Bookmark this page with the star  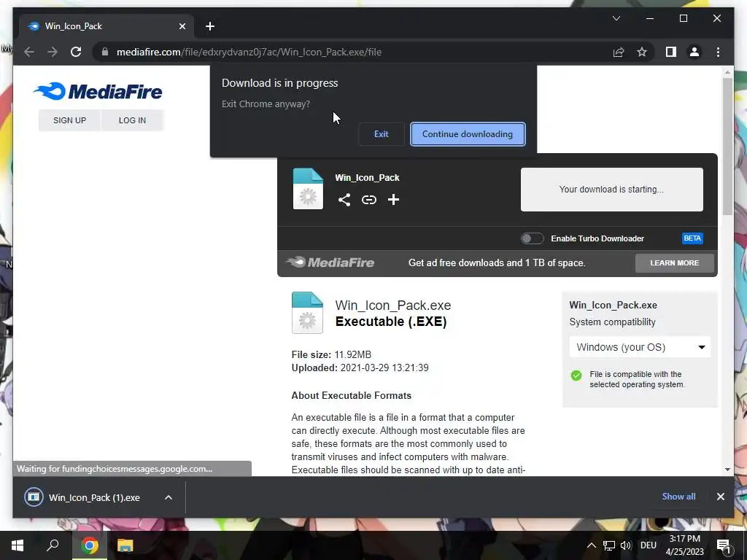[x=642, y=52]
